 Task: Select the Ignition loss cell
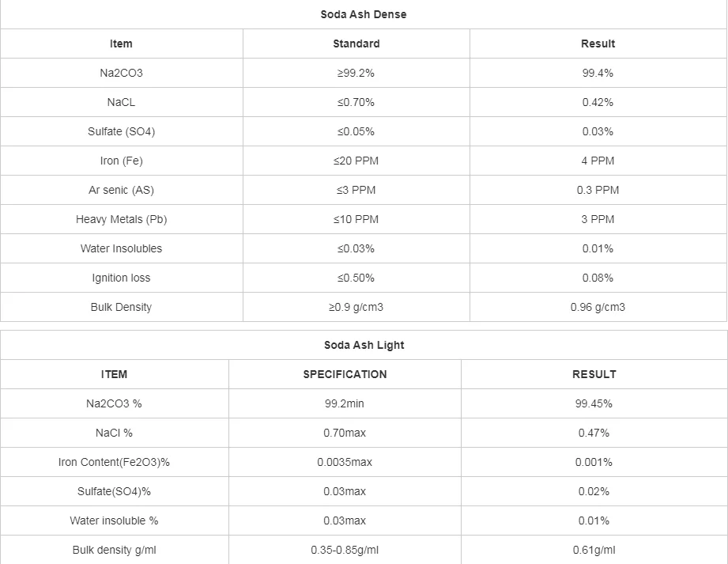[x=121, y=278]
